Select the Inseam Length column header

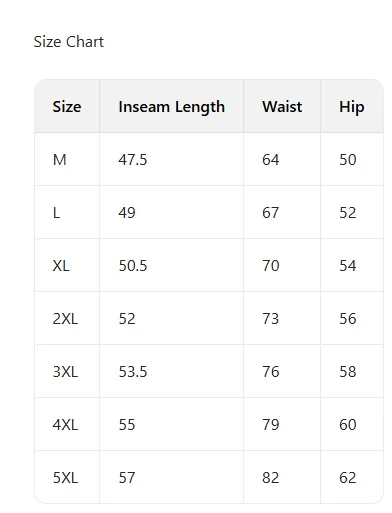click(x=171, y=107)
